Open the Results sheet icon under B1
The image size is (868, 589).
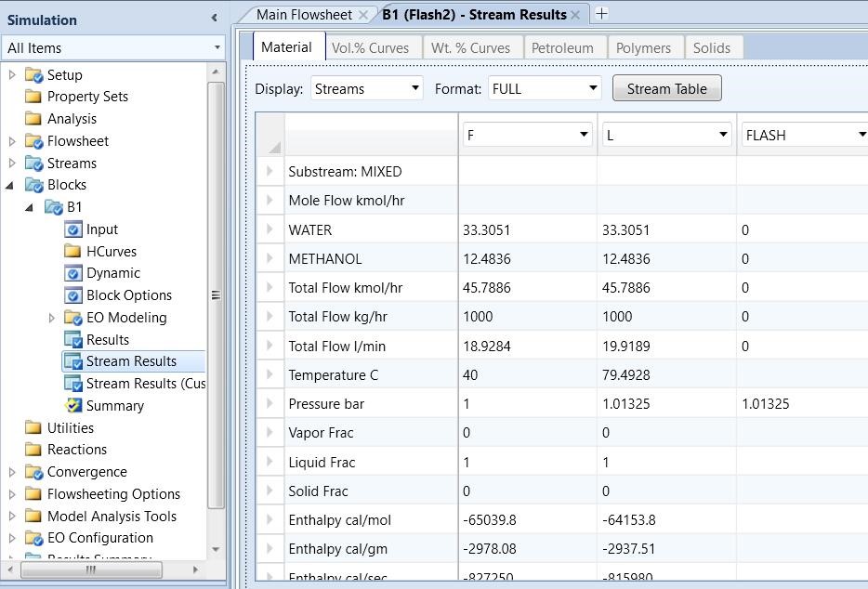pyautogui.click(x=73, y=340)
